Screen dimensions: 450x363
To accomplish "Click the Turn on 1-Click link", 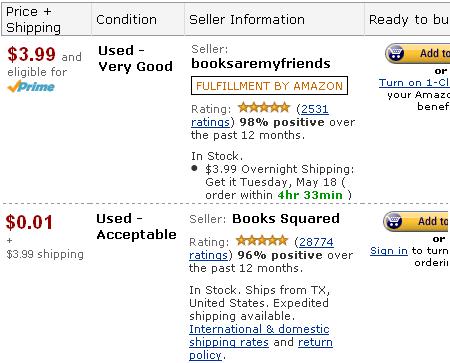I will (x=414, y=83).
